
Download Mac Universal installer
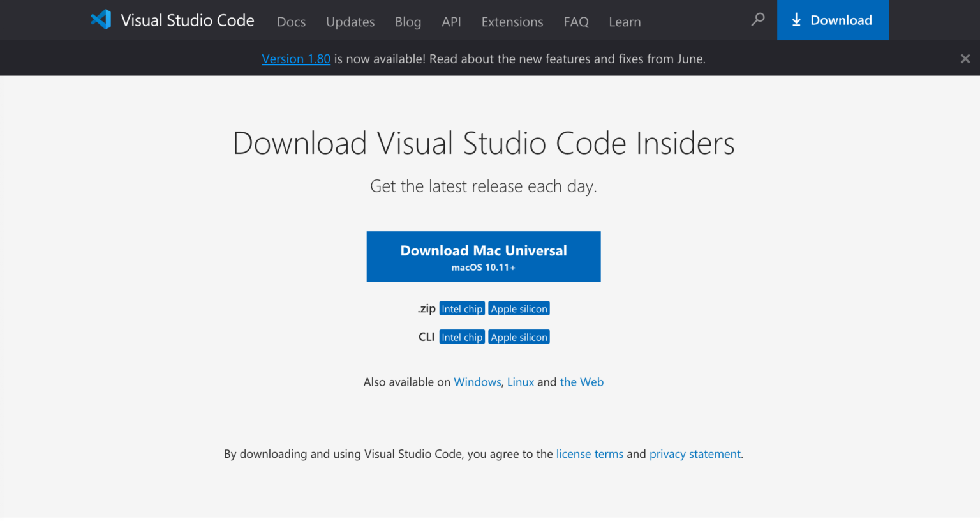click(x=483, y=256)
